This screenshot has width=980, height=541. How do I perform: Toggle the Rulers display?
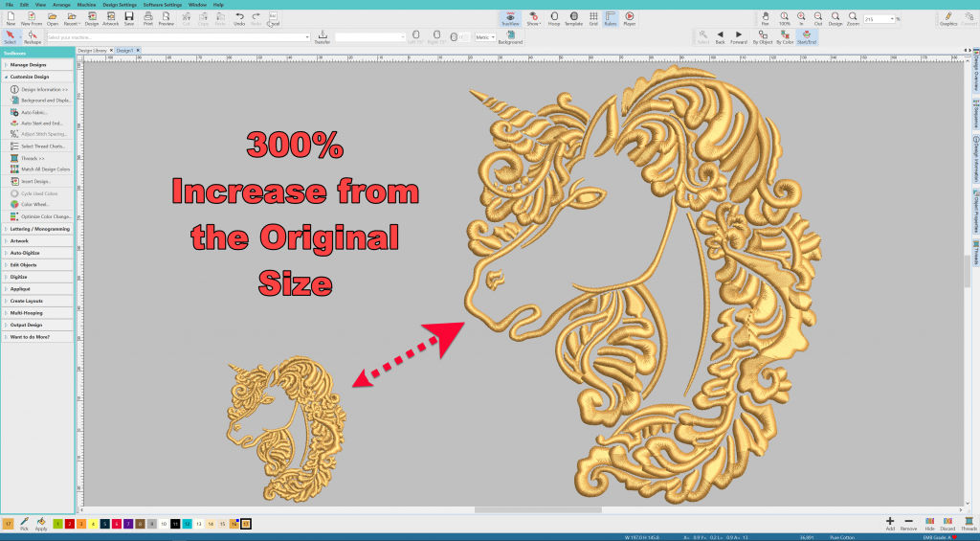point(611,19)
